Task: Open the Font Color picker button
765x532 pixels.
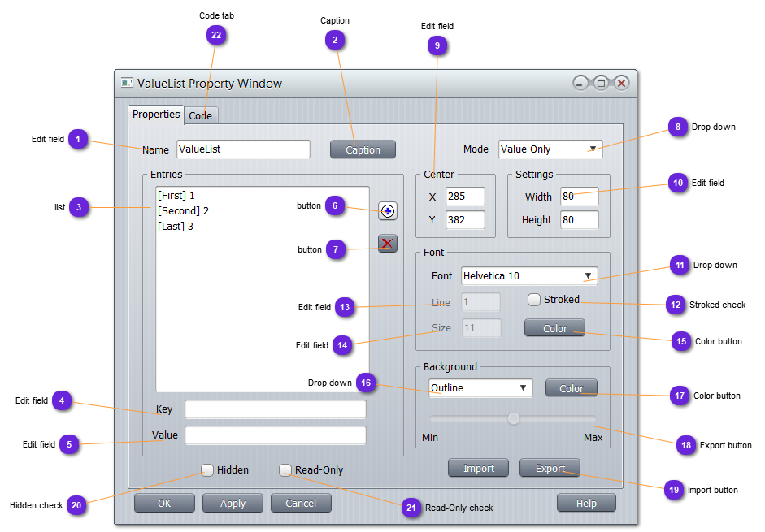Action: coord(554,328)
